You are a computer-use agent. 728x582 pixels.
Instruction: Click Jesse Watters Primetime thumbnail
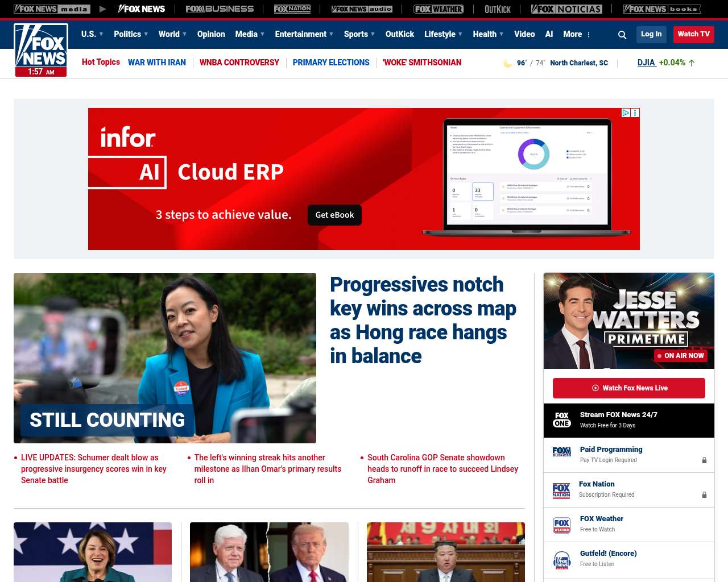click(629, 321)
